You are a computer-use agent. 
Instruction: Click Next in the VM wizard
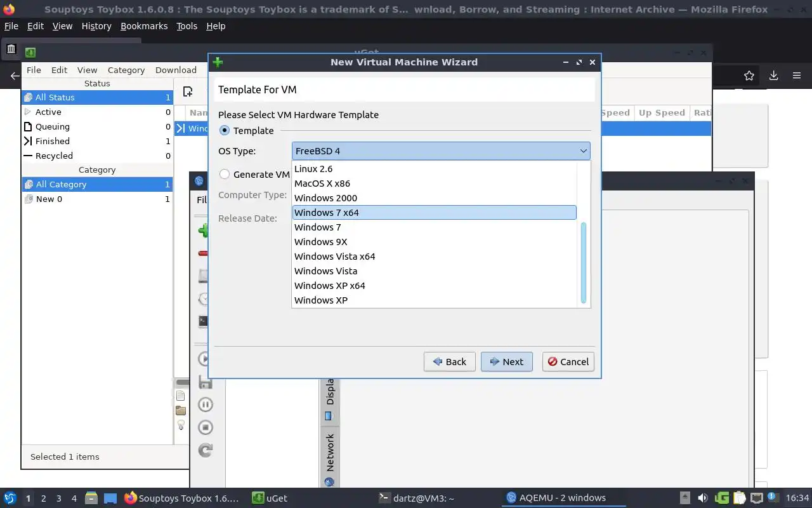pyautogui.click(x=506, y=361)
